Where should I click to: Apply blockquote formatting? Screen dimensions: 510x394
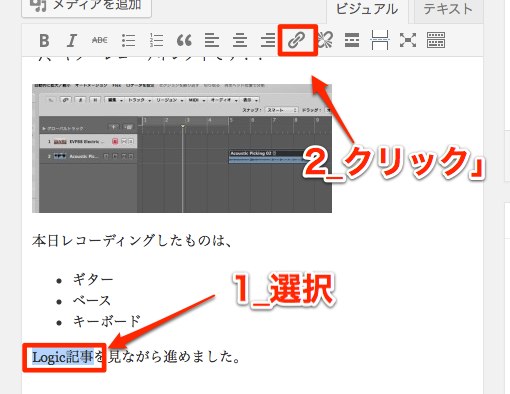[184, 41]
